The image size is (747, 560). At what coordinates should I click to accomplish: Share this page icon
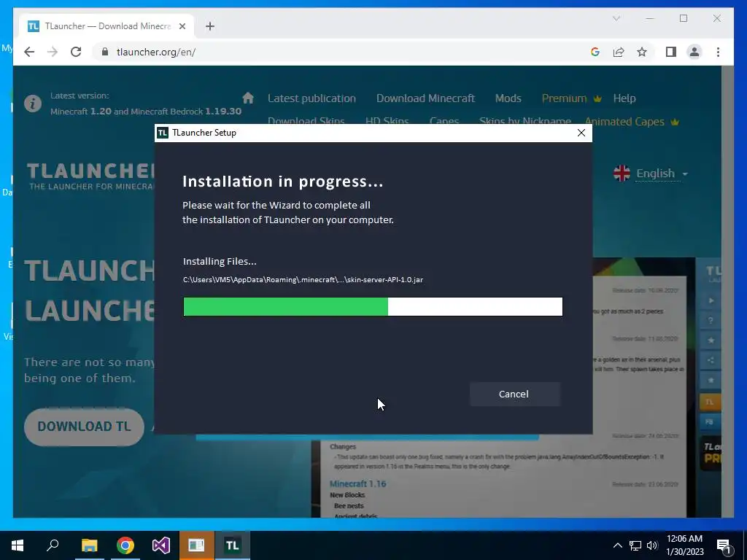pos(619,52)
